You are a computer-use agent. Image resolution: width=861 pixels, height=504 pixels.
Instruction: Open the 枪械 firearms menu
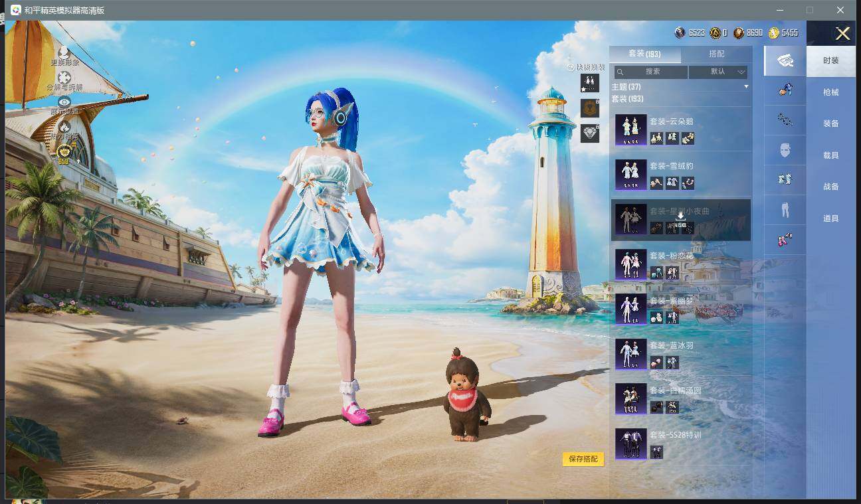[831, 92]
